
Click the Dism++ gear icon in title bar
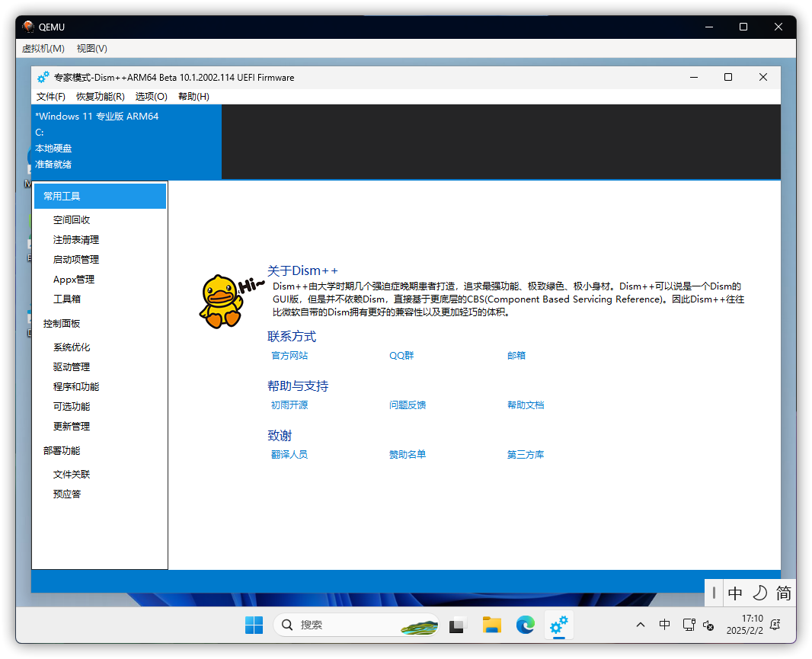coord(43,77)
